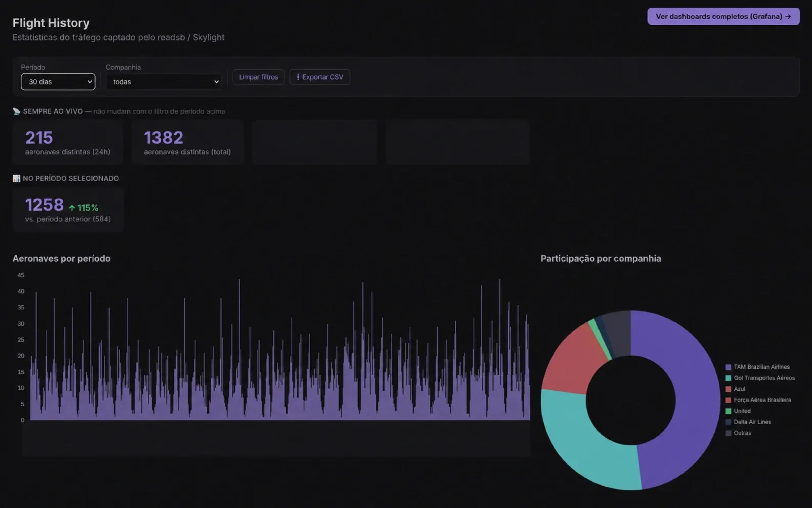
Task: Click the United green legend swatch
Action: pos(728,411)
